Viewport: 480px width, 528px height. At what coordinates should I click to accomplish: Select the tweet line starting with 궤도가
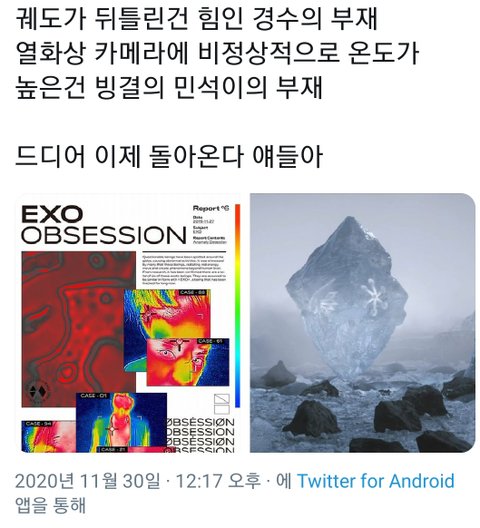click(196, 19)
